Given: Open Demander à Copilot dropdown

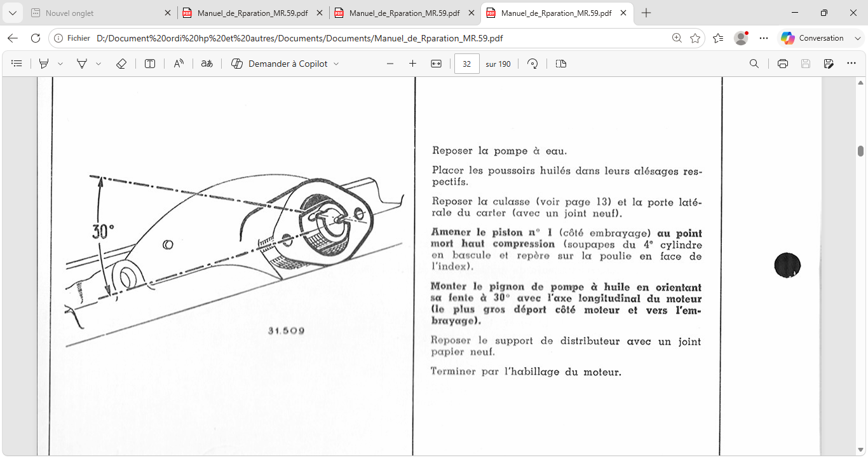Looking at the screenshot, I should click(285, 64).
